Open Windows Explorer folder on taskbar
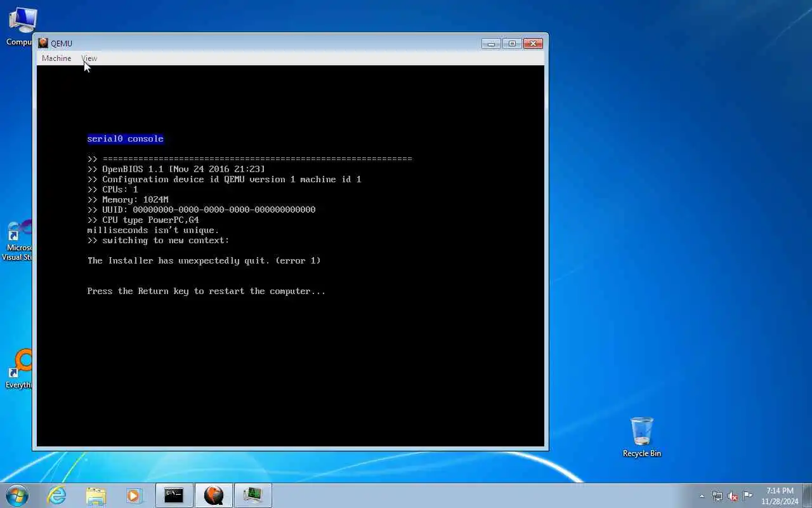The width and height of the screenshot is (812, 508). point(96,495)
